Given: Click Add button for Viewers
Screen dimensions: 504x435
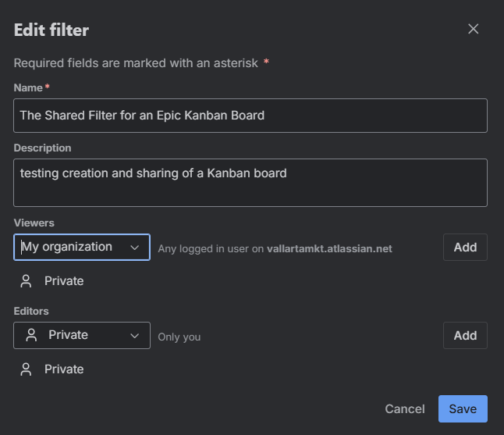Looking at the screenshot, I should pos(465,248).
